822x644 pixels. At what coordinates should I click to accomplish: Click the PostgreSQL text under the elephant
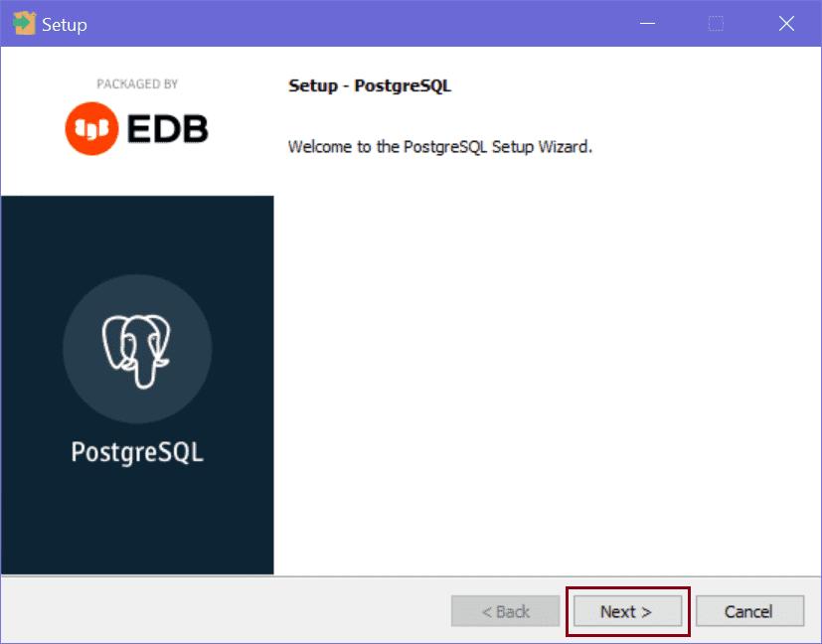coord(137,452)
